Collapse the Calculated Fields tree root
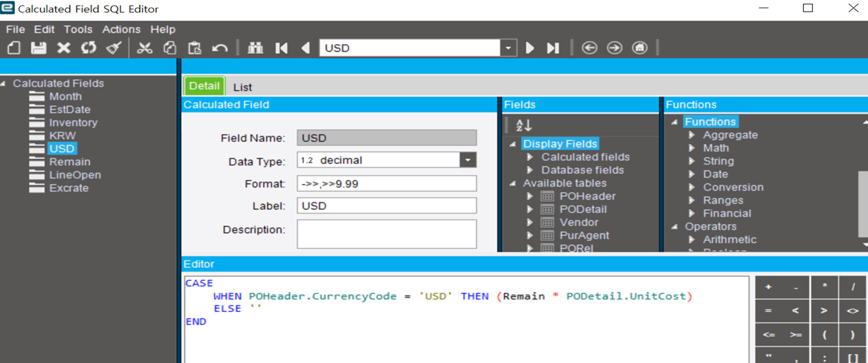Viewport: 868px width, 363px height. [x=4, y=83]
